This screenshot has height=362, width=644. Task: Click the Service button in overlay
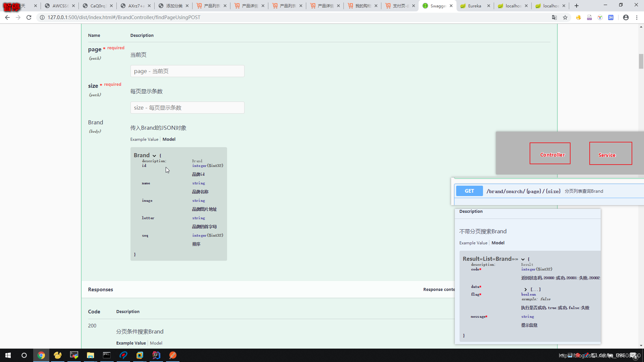(x=607, y=155)
